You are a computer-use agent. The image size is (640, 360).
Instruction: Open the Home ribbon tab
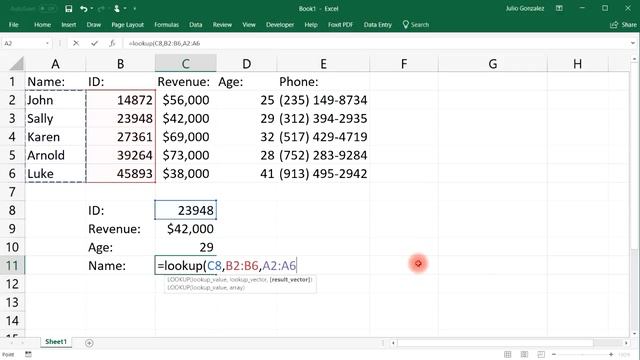[x=42, y=25]
